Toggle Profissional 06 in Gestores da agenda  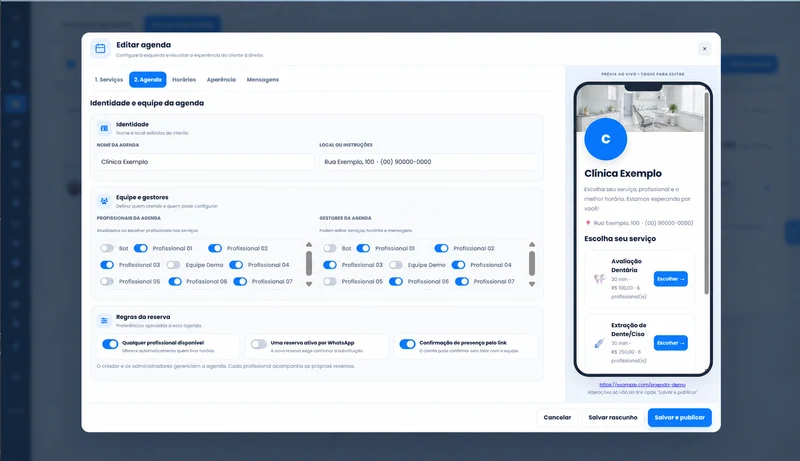(395, 281)
